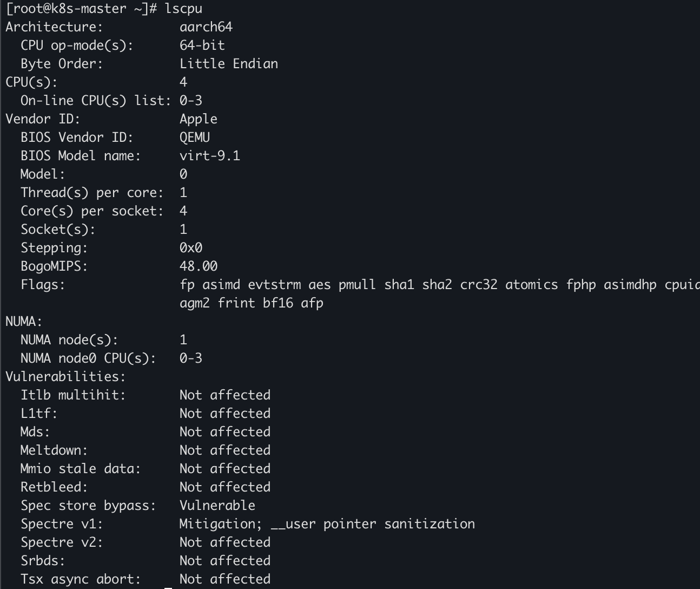Click the BogoMIPS value 48.00
This screenshot has height=589, width=700.
[x=199, y=266]
